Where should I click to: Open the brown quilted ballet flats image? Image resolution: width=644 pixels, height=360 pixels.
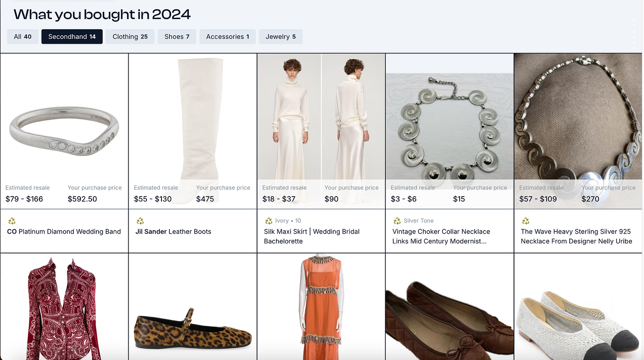pos(450,307)
